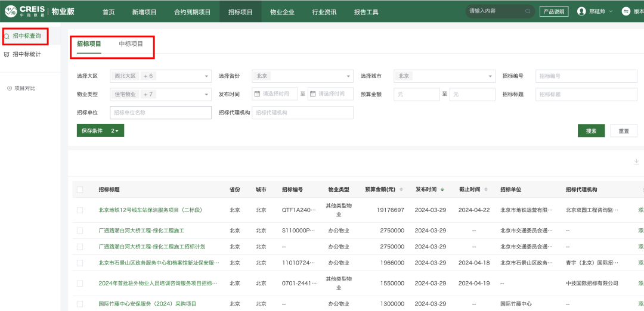Open the 物业类型 dropdown
Viewport: 644px width, 311px height.
[206, 94]
